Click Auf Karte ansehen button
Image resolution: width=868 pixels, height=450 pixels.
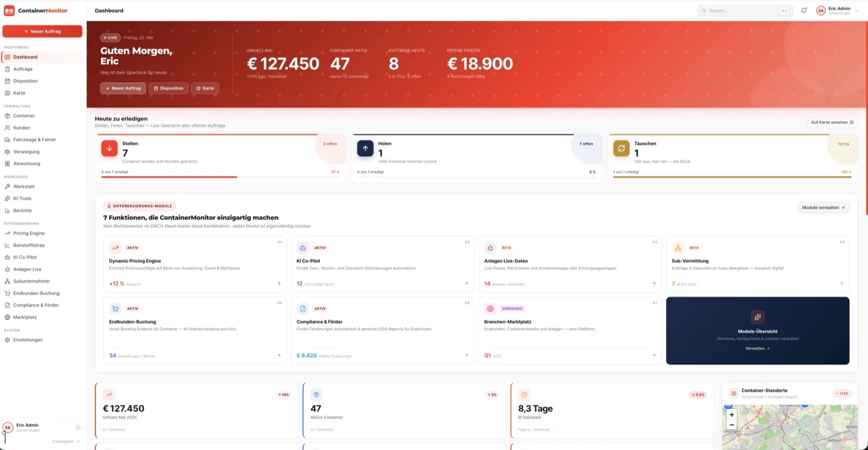pyautogui.click(x=832, y=122)
